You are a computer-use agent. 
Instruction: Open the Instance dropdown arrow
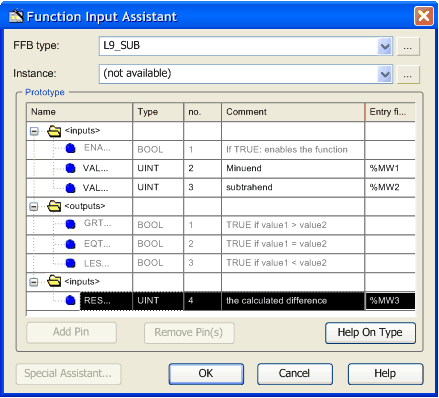(x=385, y=74)
